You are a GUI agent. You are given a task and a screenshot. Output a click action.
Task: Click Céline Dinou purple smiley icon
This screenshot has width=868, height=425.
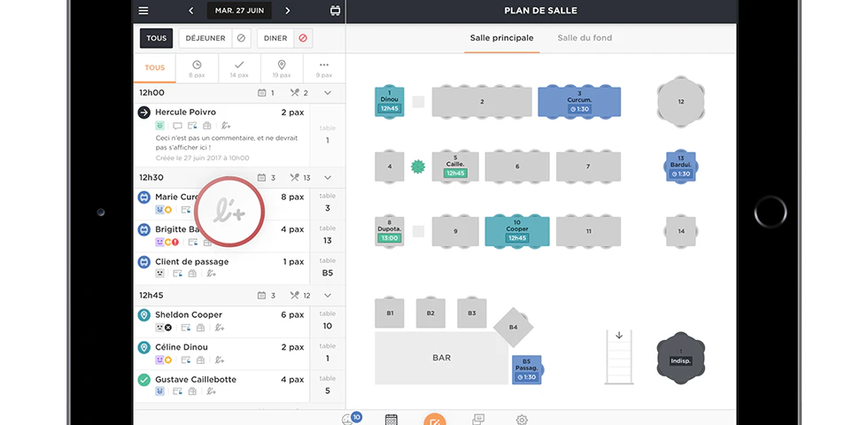point(159,359)
